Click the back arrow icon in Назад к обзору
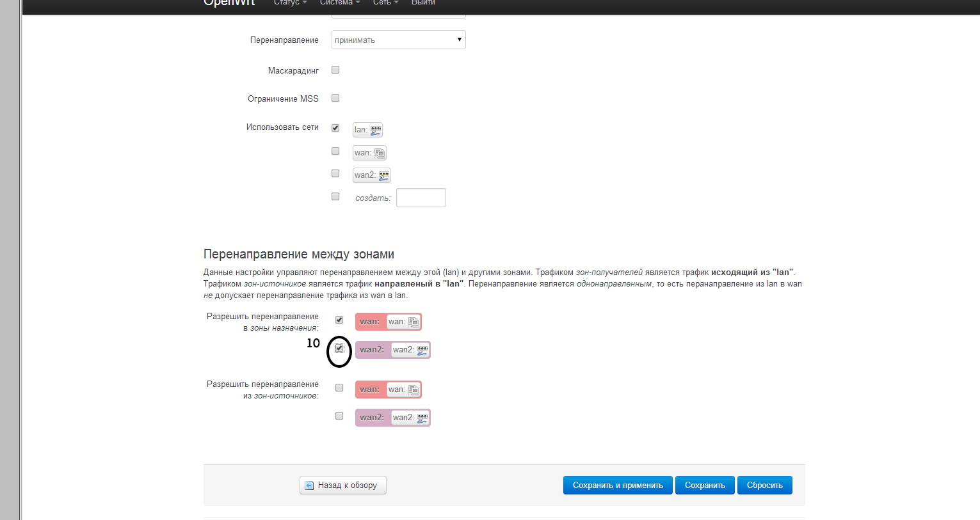The width and height of the screenshot is (980, 520). coord(309,485)
